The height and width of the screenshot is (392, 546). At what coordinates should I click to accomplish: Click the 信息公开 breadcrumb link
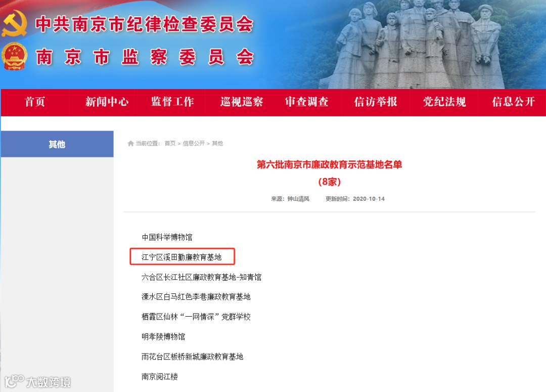pos(194,144)
